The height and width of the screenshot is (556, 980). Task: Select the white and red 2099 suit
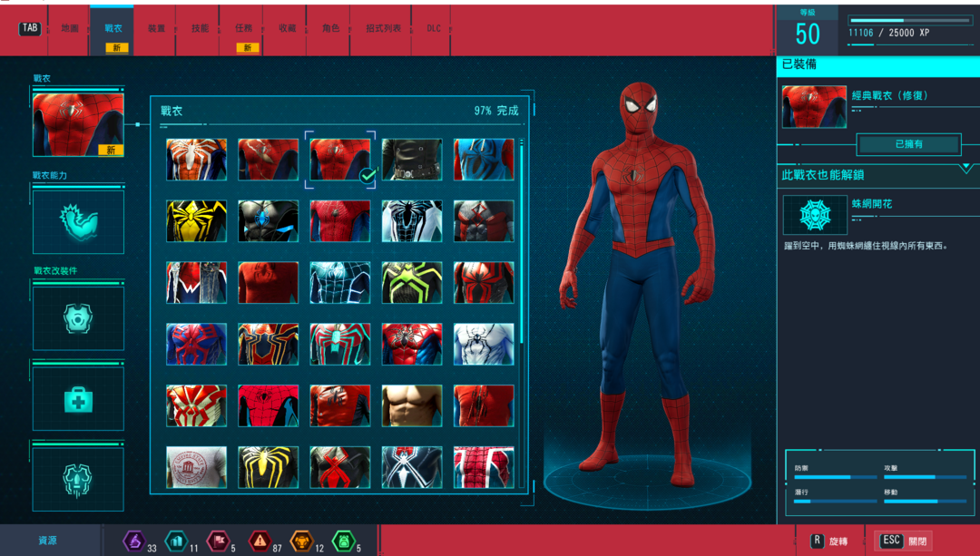click(x=196, y=405)
